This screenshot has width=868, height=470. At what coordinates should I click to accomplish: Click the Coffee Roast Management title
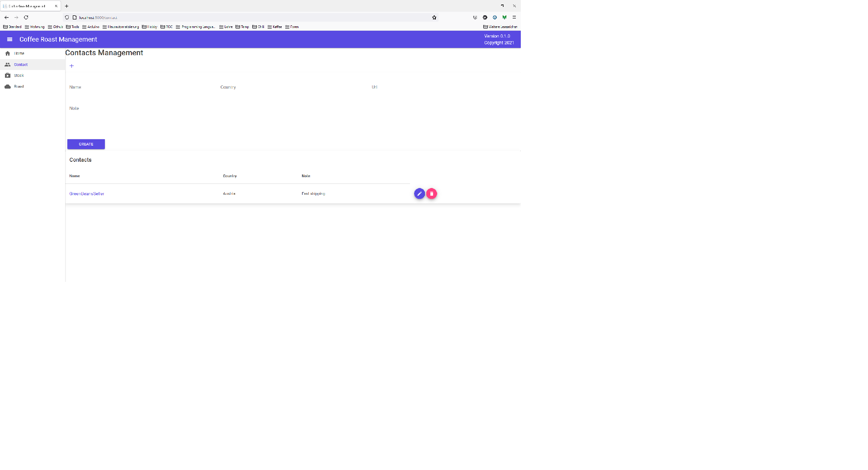(58, 39)
